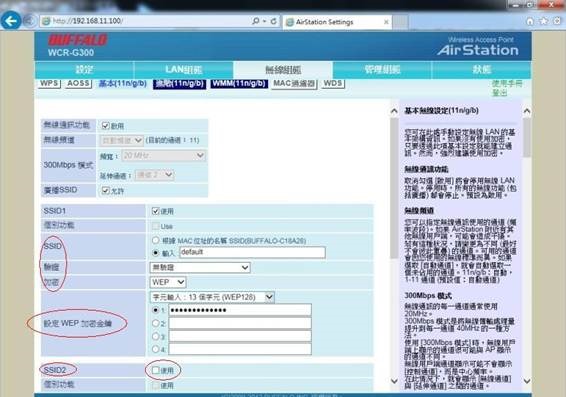The width and height of the screenshot is (566, 397).
Task: Enable the SSID2 use checkbox
Action: 156,370
